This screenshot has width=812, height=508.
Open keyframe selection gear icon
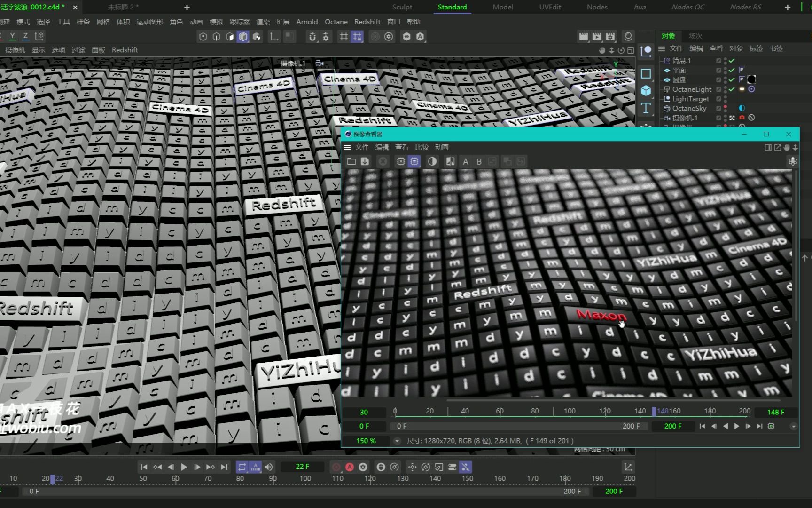click(363, 467)
